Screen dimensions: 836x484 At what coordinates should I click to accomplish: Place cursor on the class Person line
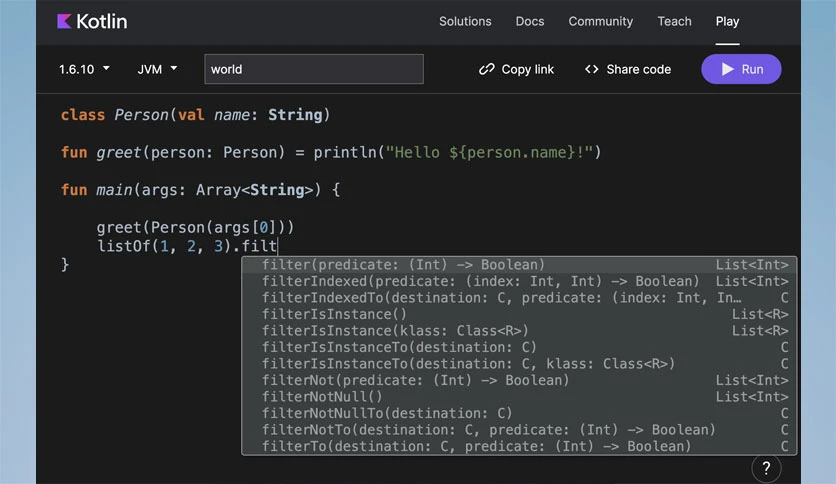[x=195, y=115]
